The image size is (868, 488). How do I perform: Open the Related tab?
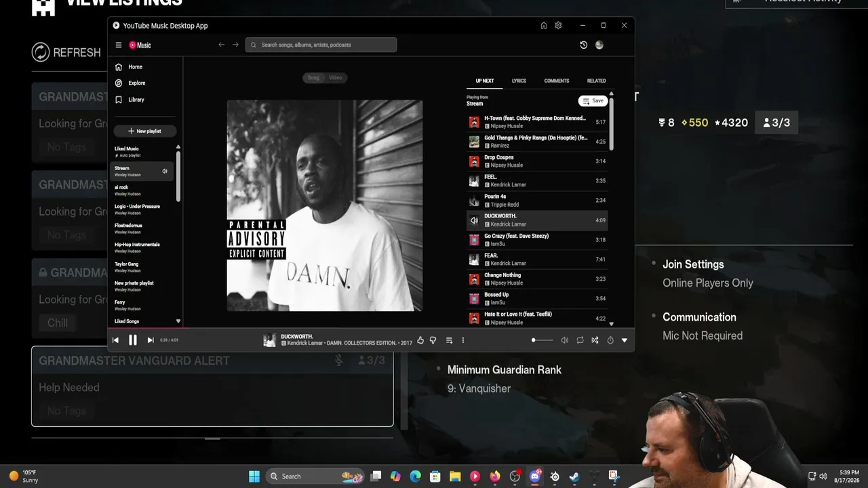point(597,81)
